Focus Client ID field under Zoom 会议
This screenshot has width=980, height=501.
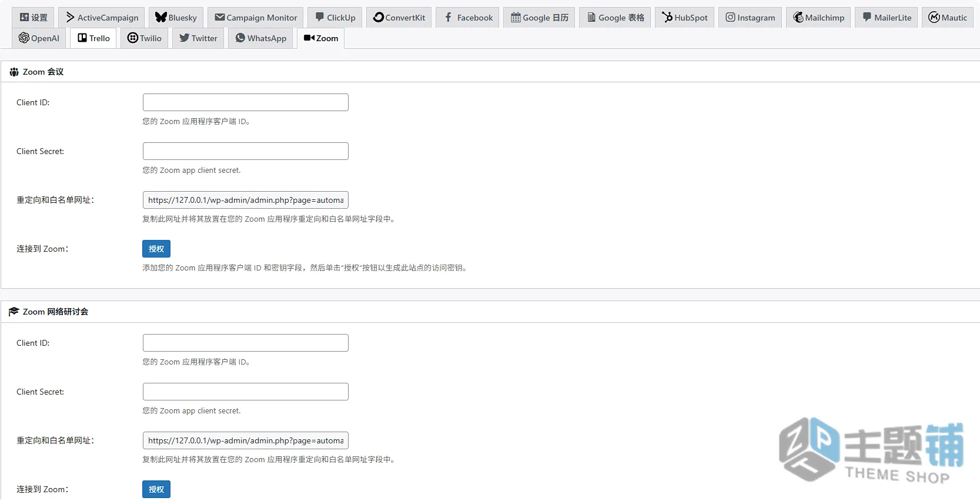(246, 102)
